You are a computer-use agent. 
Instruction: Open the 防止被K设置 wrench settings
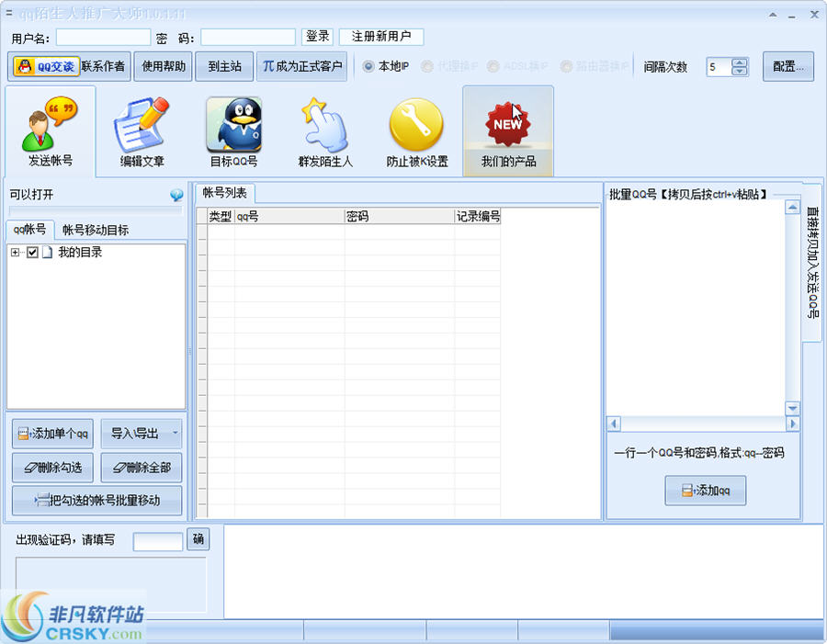pyautogui.click(x=416, y=130)
